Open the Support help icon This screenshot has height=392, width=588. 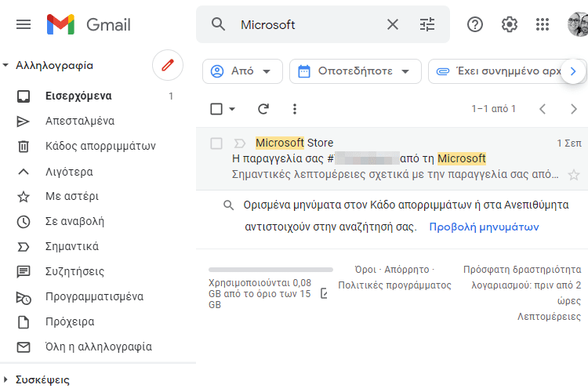(x=475, y=25)
